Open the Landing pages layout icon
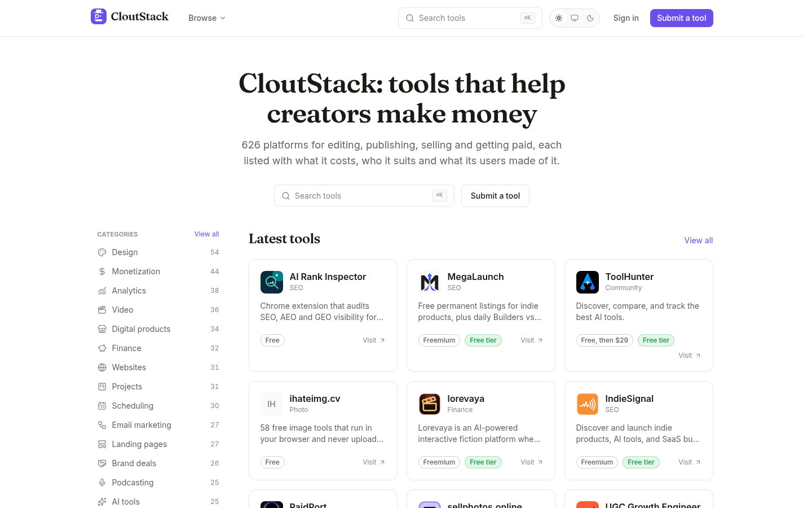The image size is (812, 508). click(x=102, y=444)
